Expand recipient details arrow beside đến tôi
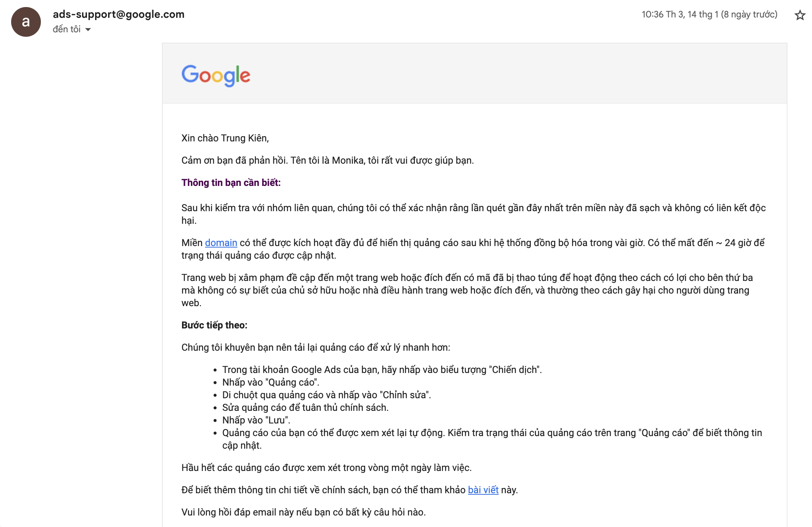This screenshot has width=812, height=527. tap(88, 30)
